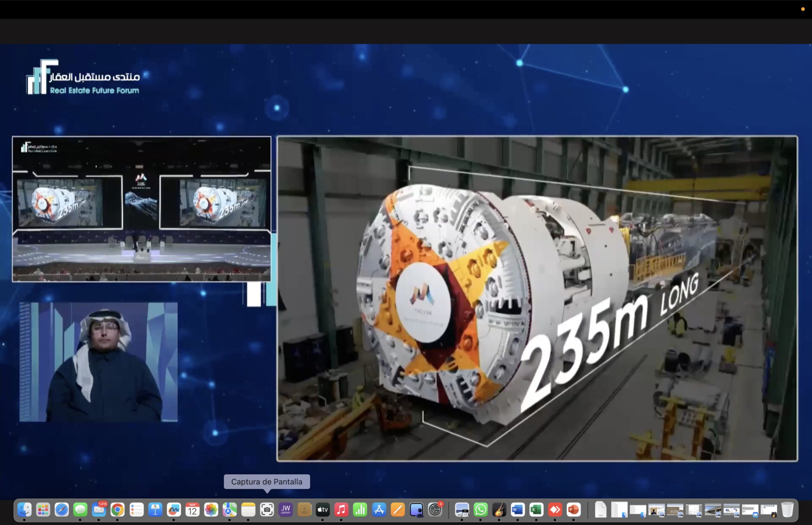The width and height of the screenshot is (812, 525).
Task: Restore the minimized bridge photo Preview window
Action: click(x=713, y=510)
